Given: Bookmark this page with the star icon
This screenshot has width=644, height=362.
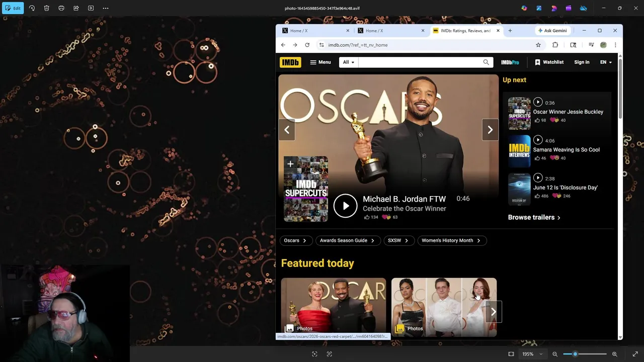Looking at the screenshot, I should (x=538, y=45).
